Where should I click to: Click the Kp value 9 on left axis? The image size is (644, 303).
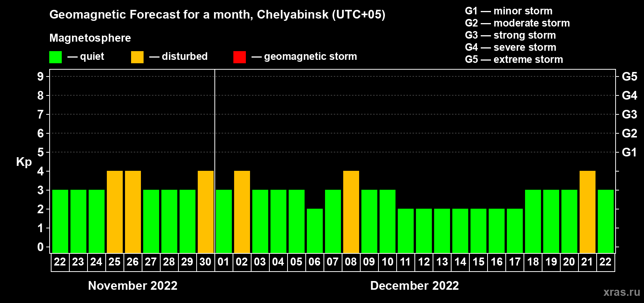click(41, 77)
